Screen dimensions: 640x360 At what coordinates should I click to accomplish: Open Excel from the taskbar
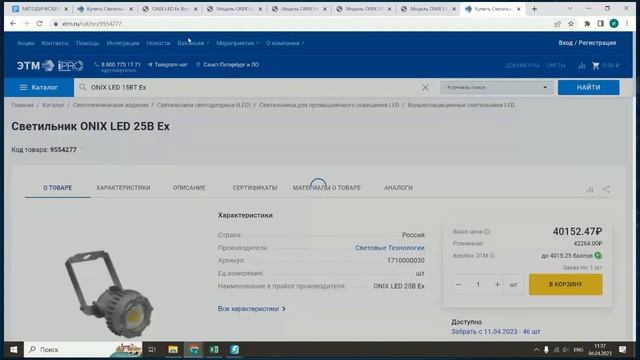214,349
